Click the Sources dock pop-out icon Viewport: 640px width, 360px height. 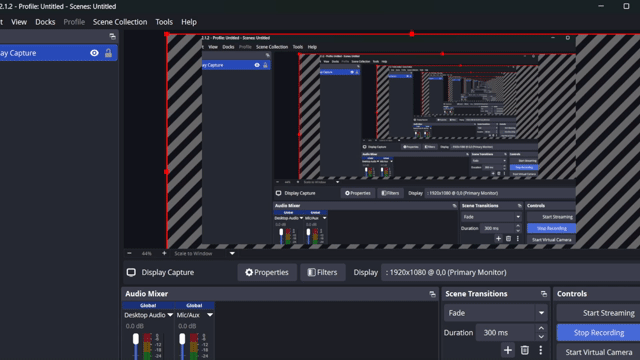click(x=113, y=37)
